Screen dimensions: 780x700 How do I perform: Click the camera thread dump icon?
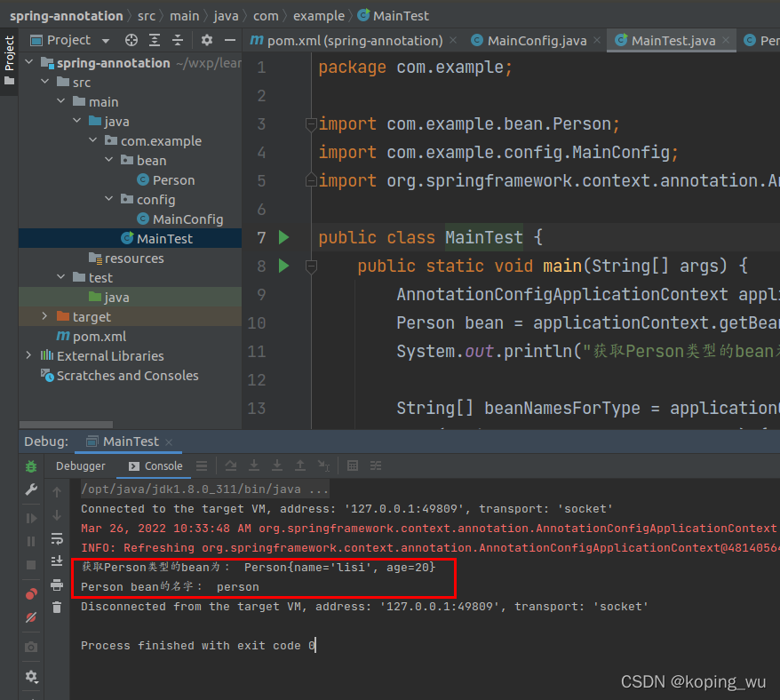tap(31, 647)
